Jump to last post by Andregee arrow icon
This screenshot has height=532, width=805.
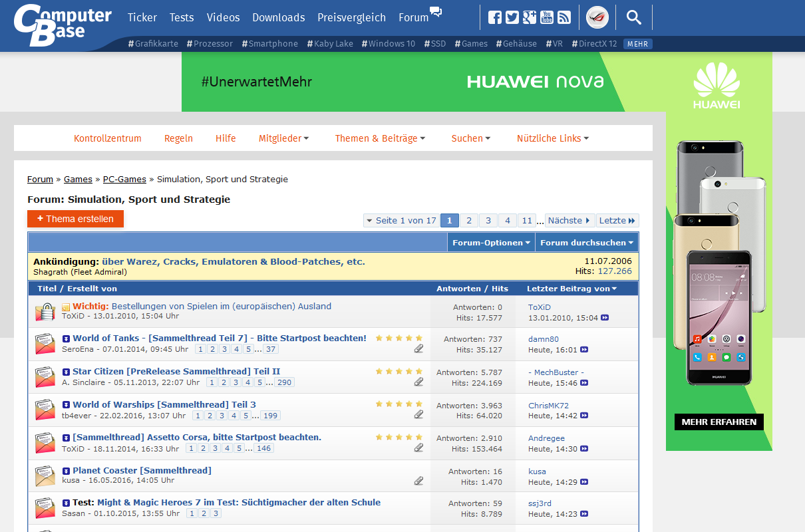click(584, 449)
